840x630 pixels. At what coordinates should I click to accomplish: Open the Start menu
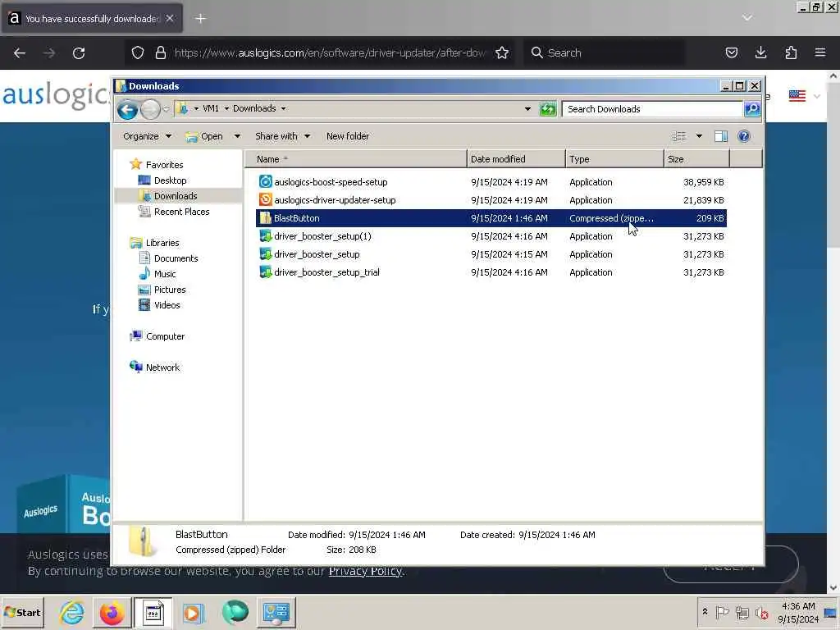coord(22,612)
